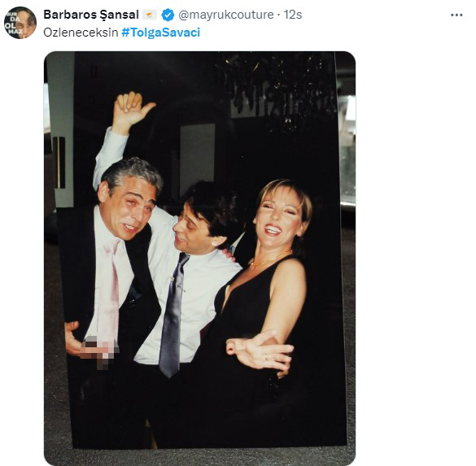Click the raised thumbs-up hand in photo
The width and height of the screenshot is (476, 466).
click(133, 111)
